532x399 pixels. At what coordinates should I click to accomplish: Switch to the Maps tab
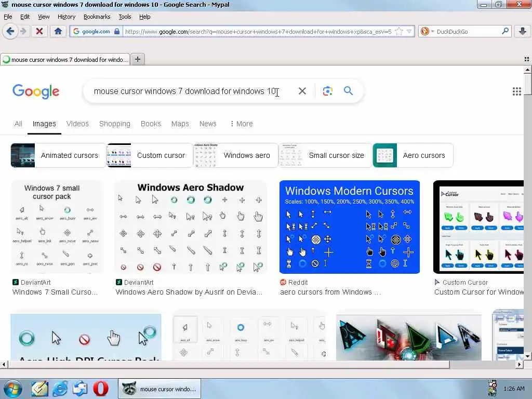coord(180,124)
